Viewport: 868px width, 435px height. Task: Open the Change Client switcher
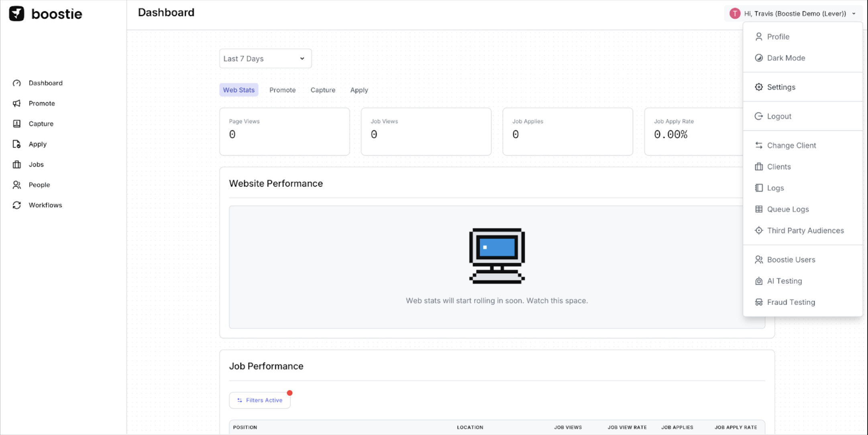[x=791, y=145]
